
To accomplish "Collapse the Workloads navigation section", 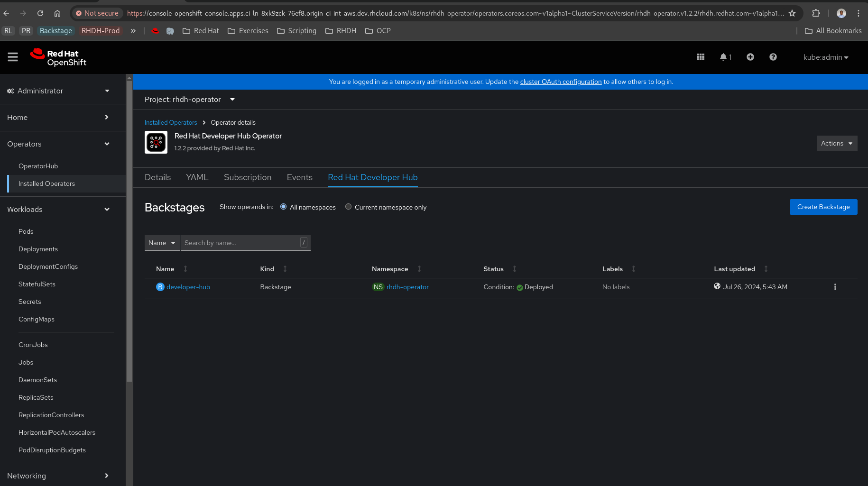I will click(x=58, y=210).
